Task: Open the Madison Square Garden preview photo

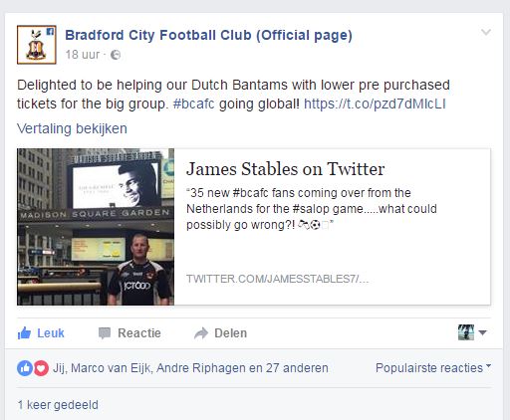Action: tap(96, 227)
